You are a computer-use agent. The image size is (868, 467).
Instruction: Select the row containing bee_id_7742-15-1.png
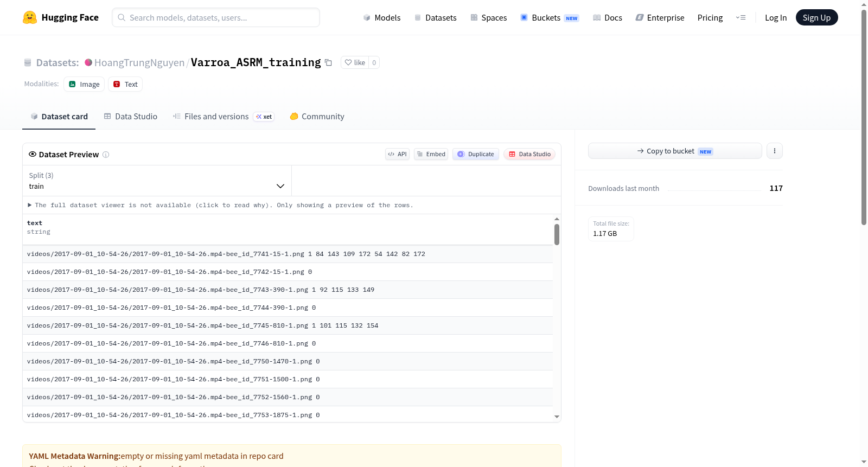288,272
